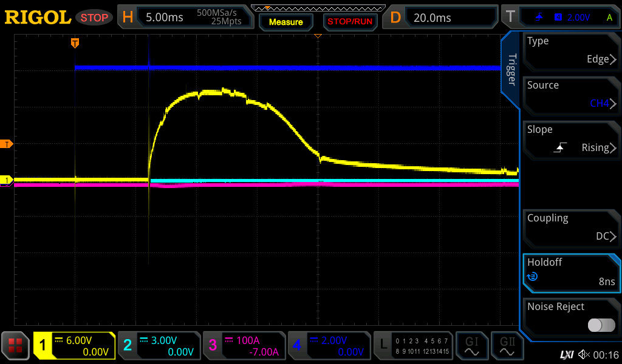Screen dimensions: 622x364
Task: Open the logic analyzer L channel panel
Action: point(413,346)
